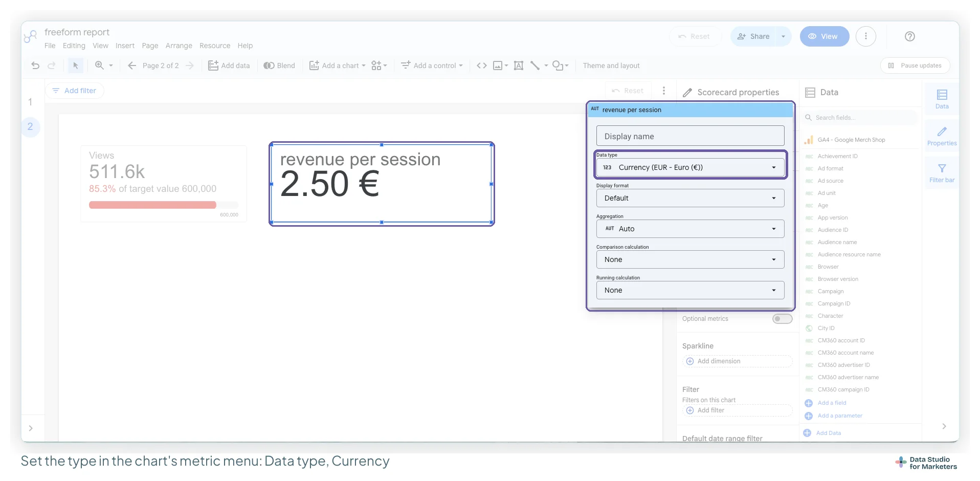The image size is (980, 481).
Task: Open the zoom magnifier tool
Action: point(100,65)
